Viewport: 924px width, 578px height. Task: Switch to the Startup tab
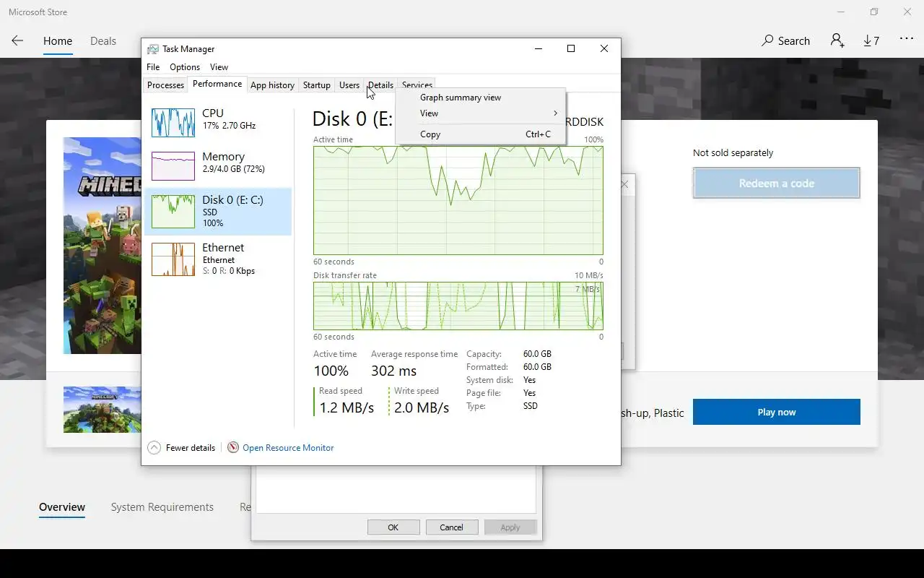tap(316, 85)
